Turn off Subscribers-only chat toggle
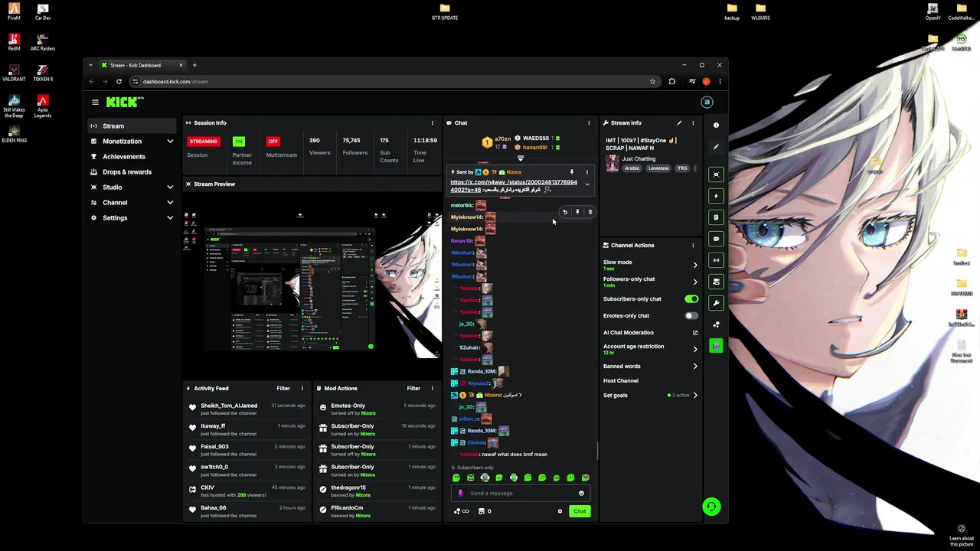 click(691, 299)
